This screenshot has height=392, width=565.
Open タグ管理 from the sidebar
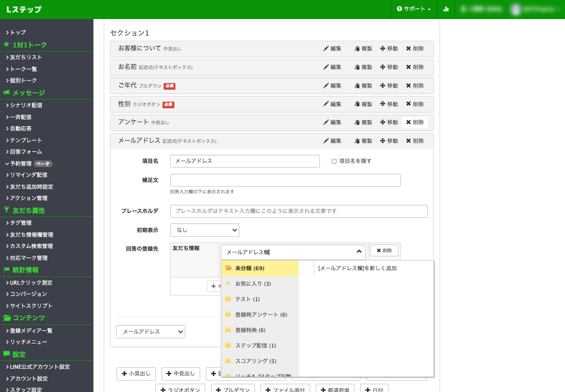pyautogui.click(x=21, y=223)
